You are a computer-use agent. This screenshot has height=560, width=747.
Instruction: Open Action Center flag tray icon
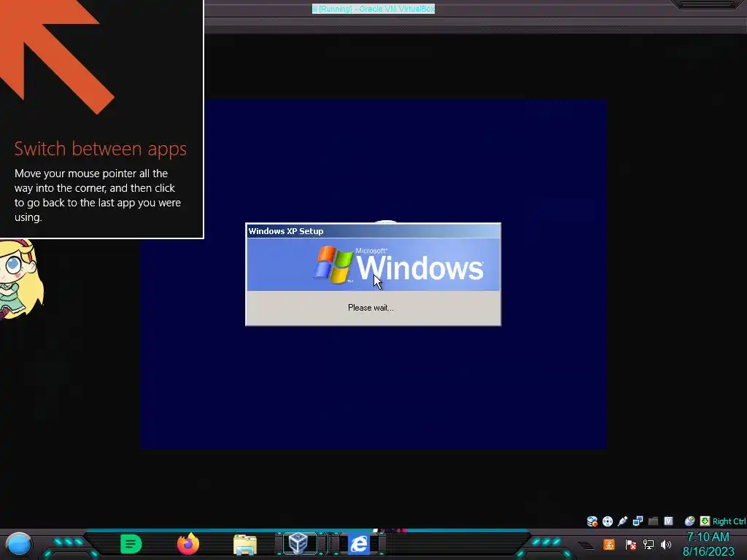point(631,544)
